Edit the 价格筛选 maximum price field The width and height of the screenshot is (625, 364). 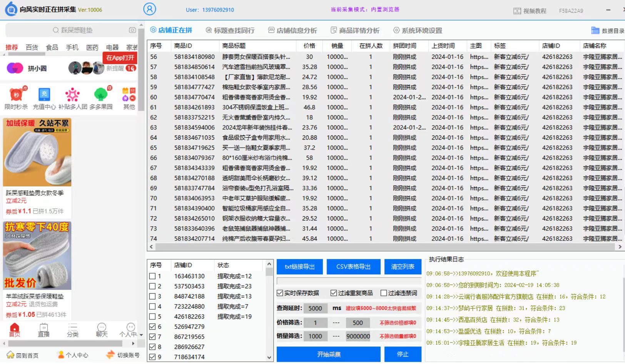(358, 323)
